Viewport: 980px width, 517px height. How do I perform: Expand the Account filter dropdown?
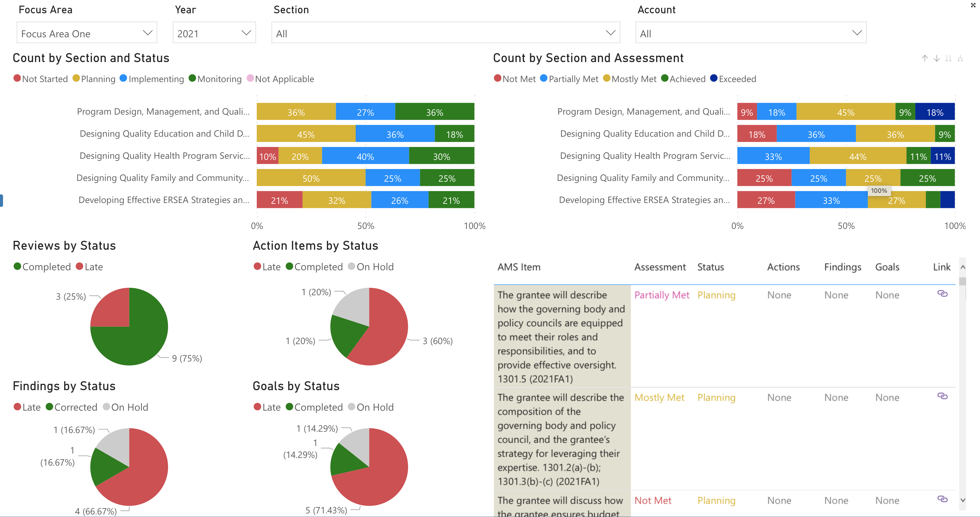[751, 33]
